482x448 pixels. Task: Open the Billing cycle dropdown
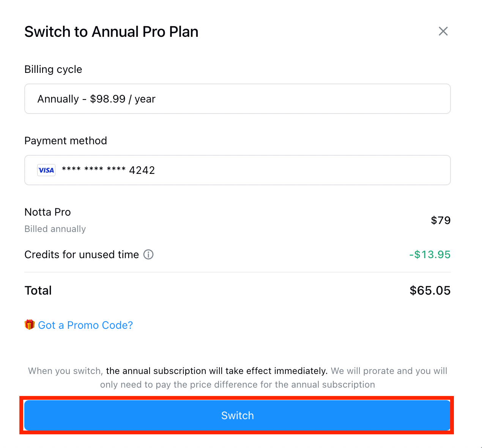tap(238, 99)
